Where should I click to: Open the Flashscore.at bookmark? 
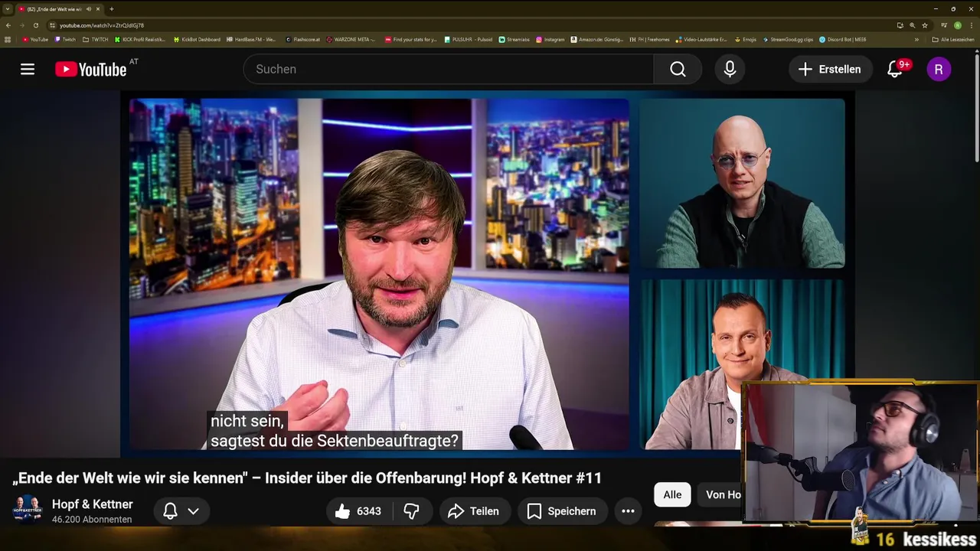302,39
